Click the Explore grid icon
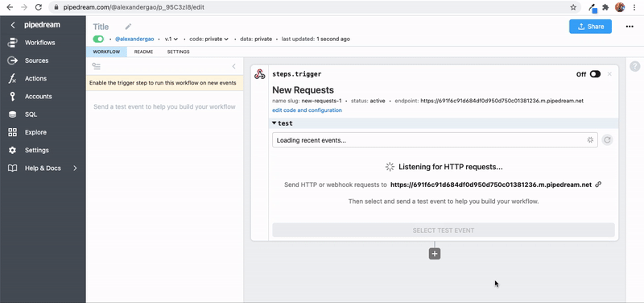644x303 pixels. point(13,132)
